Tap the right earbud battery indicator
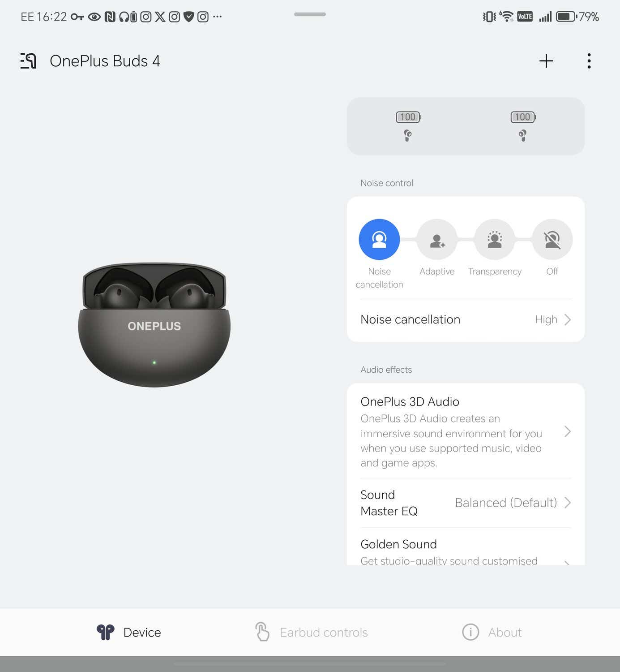The width and height of the screenshot is (620, 672). pyautogui.click(x=523, y=126)
